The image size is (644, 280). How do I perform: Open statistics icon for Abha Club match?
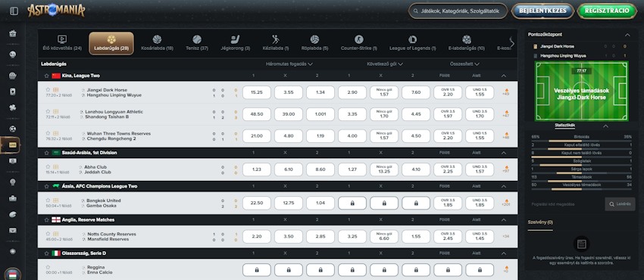(56, 166)
